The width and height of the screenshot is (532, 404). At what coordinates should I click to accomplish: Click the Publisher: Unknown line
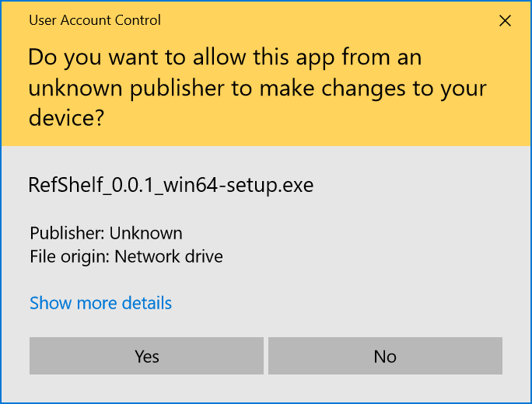point(106,233)
